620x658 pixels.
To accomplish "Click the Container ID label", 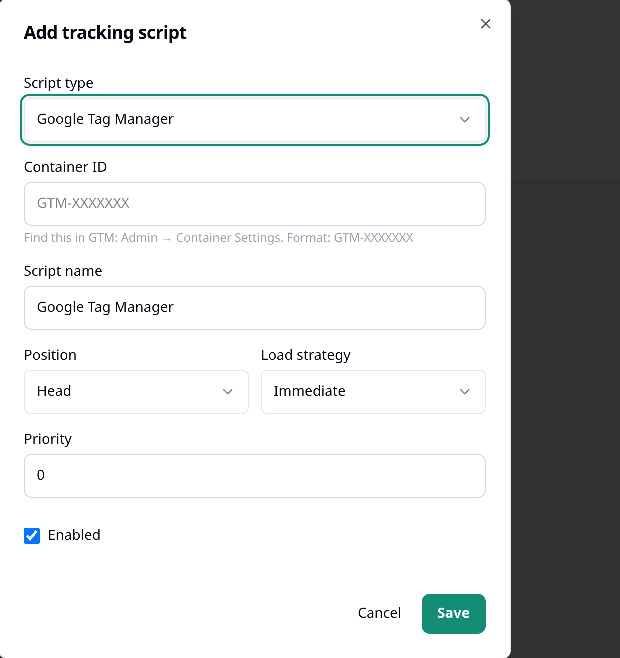I will (x=65, y=167).
